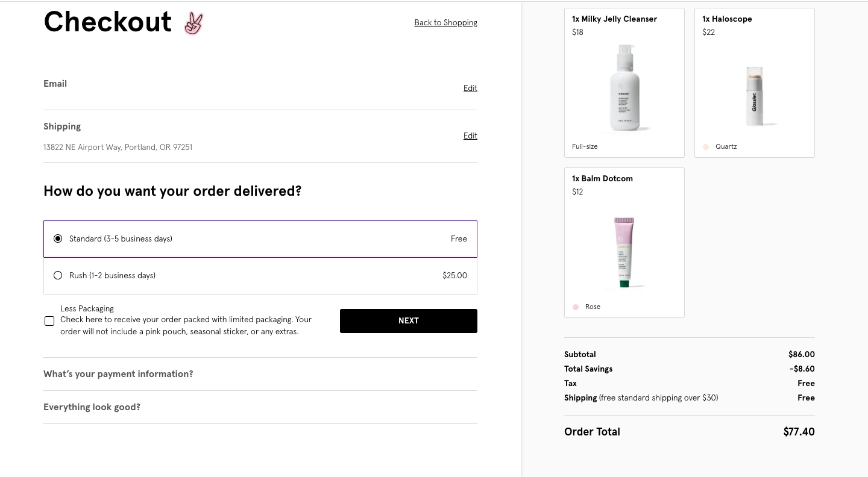
Task: Edit the Shipping address
Action: pyautogui.click(x=470, y=136)
